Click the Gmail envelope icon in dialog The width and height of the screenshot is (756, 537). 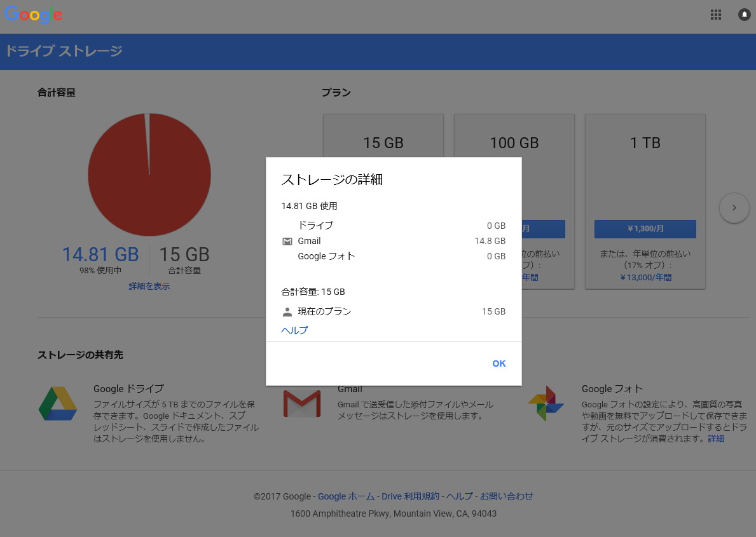(287, 241)
